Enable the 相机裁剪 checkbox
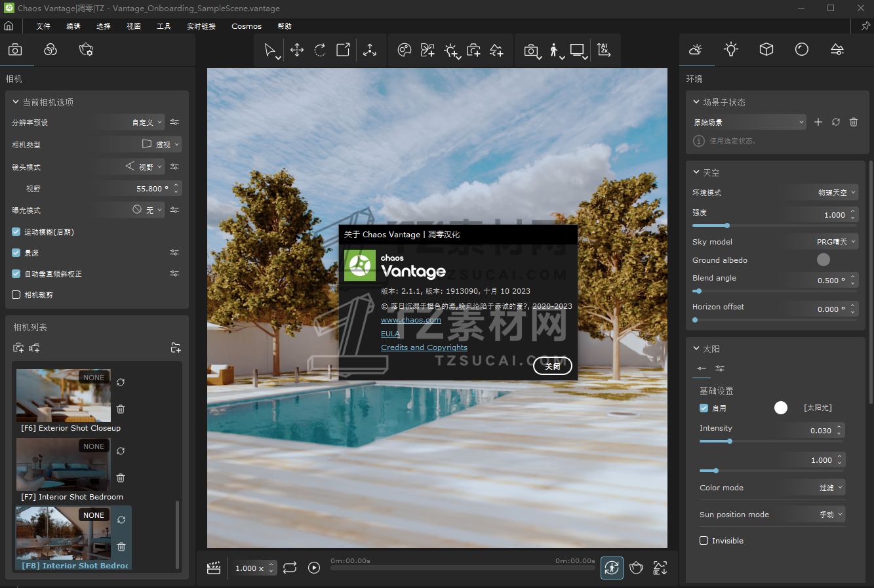Image resolution: width=874 pixels, height=588 pixels. [16, 295]
